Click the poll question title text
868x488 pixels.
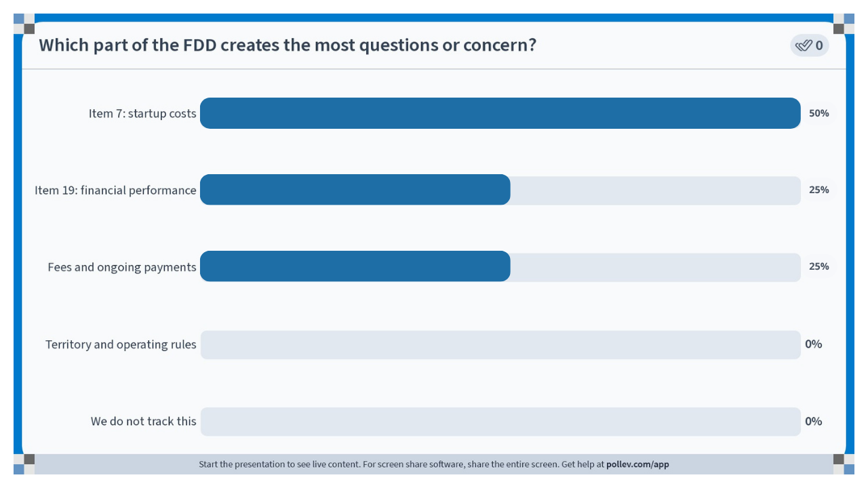pyautogui.click(x=288, y=45)
